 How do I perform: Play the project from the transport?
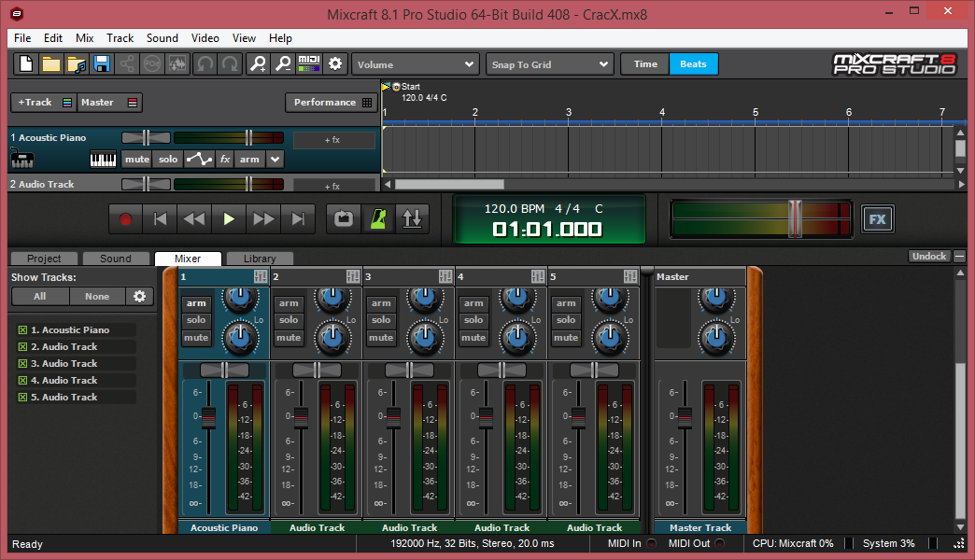(228, 218)
